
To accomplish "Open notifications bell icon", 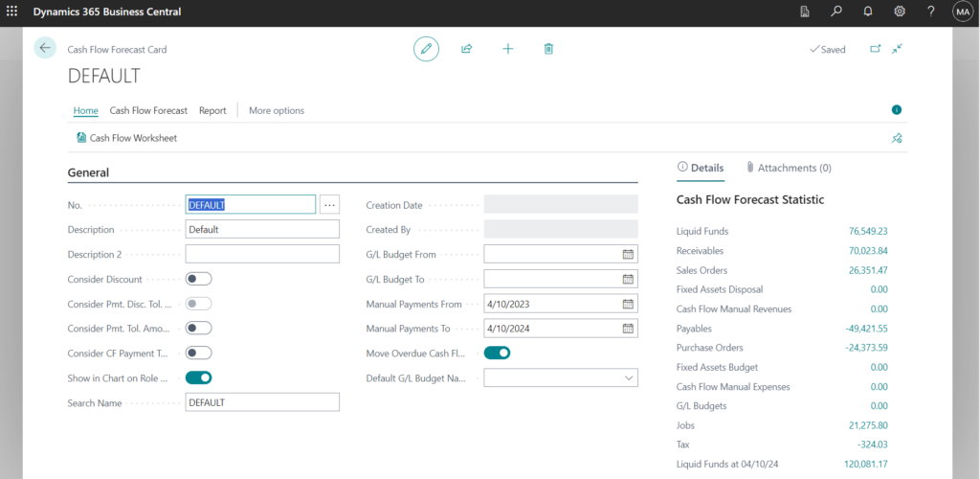I will 868,11.
